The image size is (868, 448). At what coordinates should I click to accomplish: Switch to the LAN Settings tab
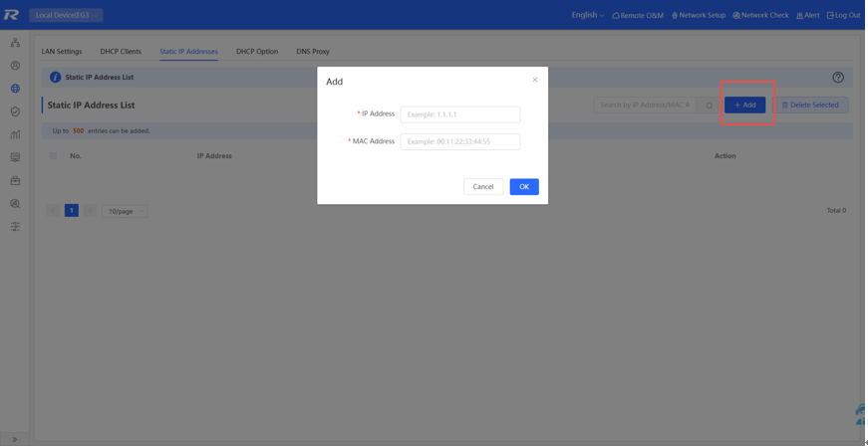[x=62, y=52]
